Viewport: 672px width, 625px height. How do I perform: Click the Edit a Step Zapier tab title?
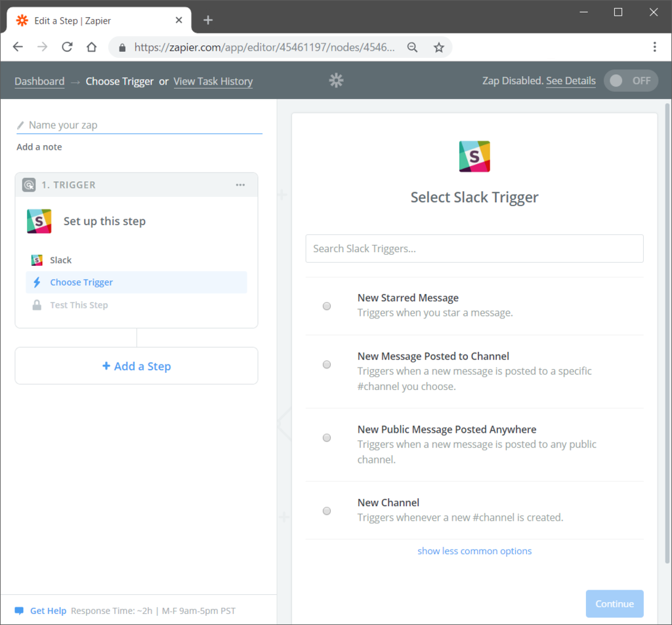72,20
